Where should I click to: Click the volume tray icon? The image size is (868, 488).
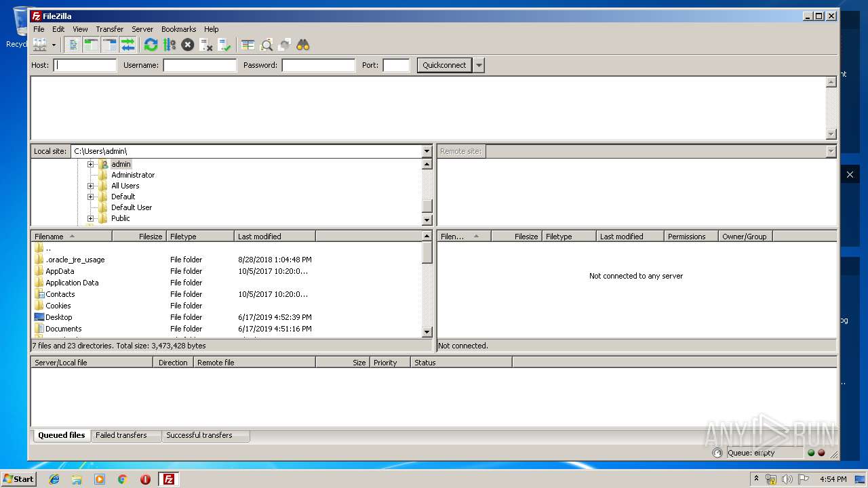pyautogui.click(x=787, y=479)
